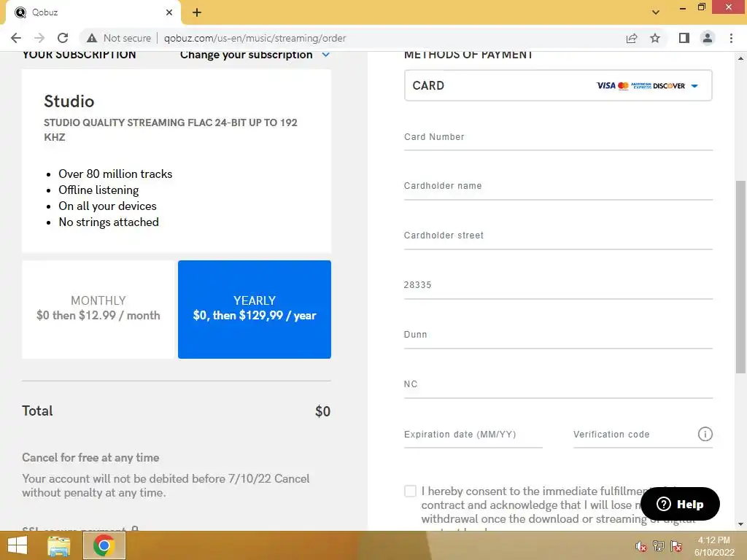Share this page icon in address bar

coord(632,38)
